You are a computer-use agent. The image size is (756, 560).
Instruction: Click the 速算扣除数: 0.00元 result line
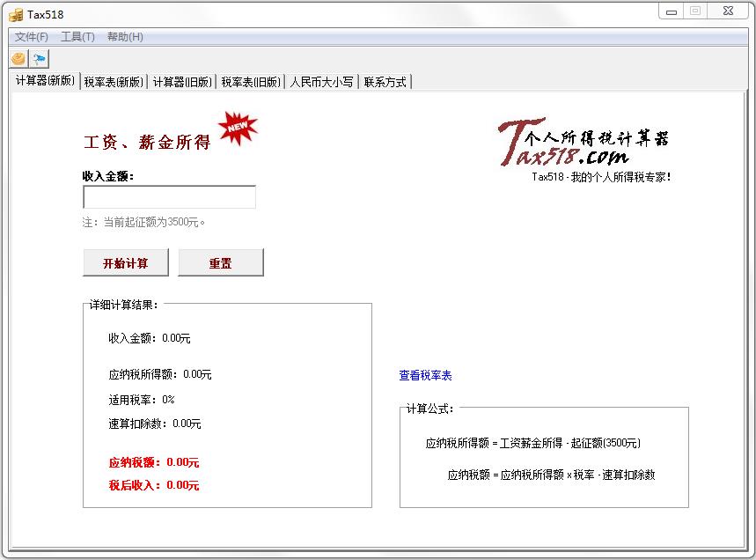point(155,424)
